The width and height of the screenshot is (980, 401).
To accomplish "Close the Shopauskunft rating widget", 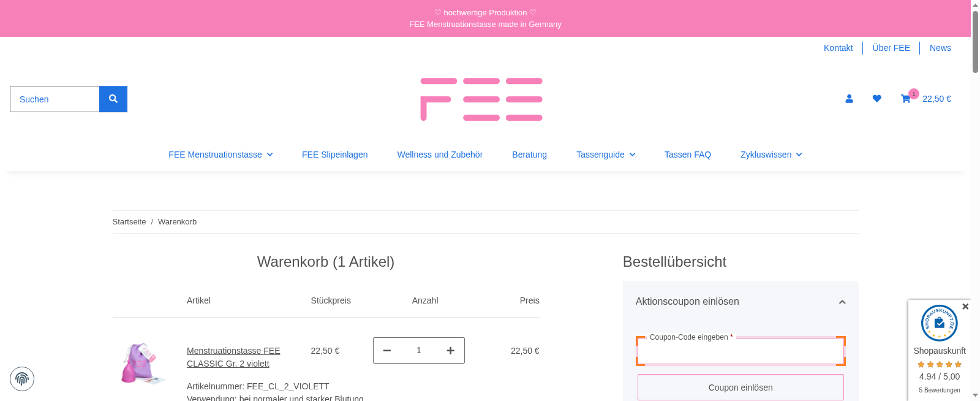I will (965, 306).
